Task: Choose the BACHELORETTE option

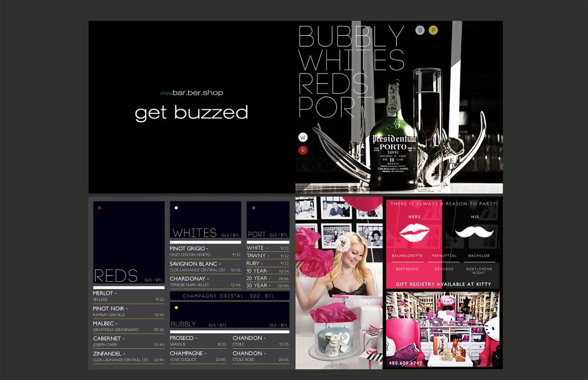Action: [407, 255]
